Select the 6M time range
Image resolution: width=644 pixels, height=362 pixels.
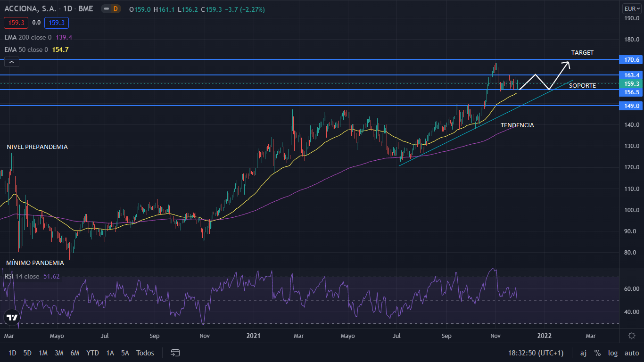(x=74, y=353)
